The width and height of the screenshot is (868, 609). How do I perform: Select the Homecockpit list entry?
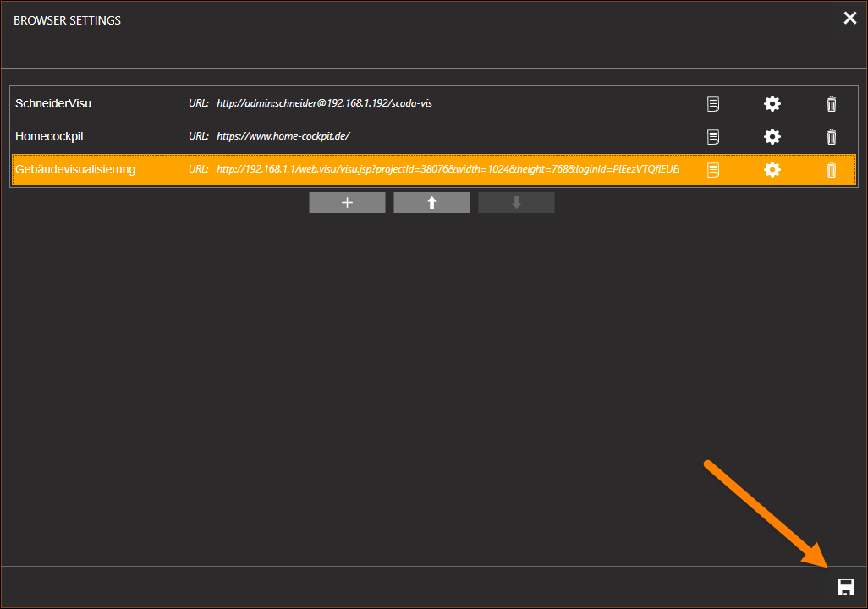click(49, 136)
